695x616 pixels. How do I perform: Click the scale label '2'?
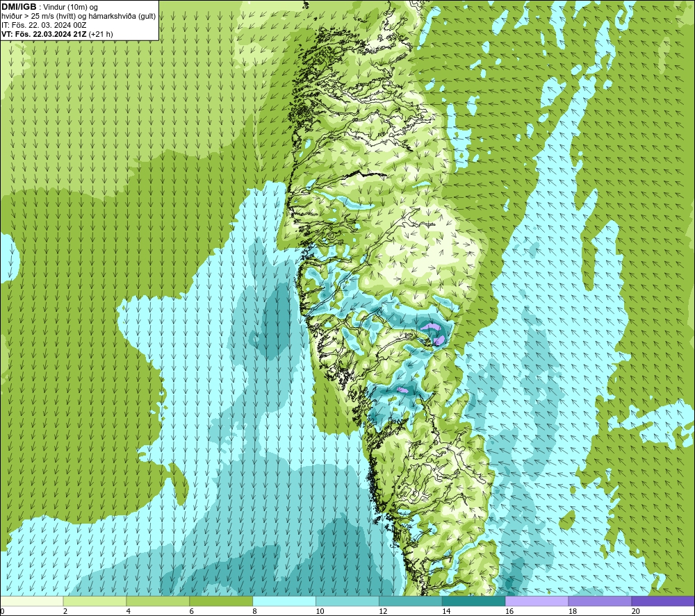point(65,611)
